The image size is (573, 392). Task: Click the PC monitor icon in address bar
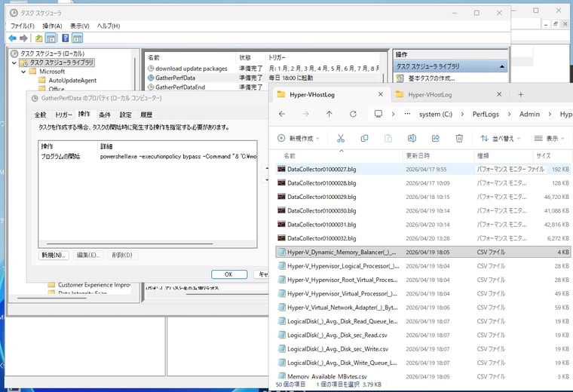378,114
